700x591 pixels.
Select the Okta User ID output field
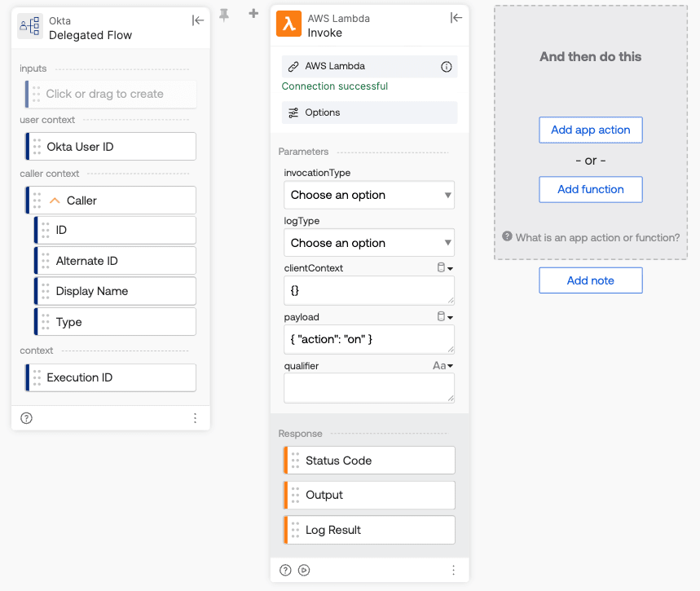click(111, 147)
